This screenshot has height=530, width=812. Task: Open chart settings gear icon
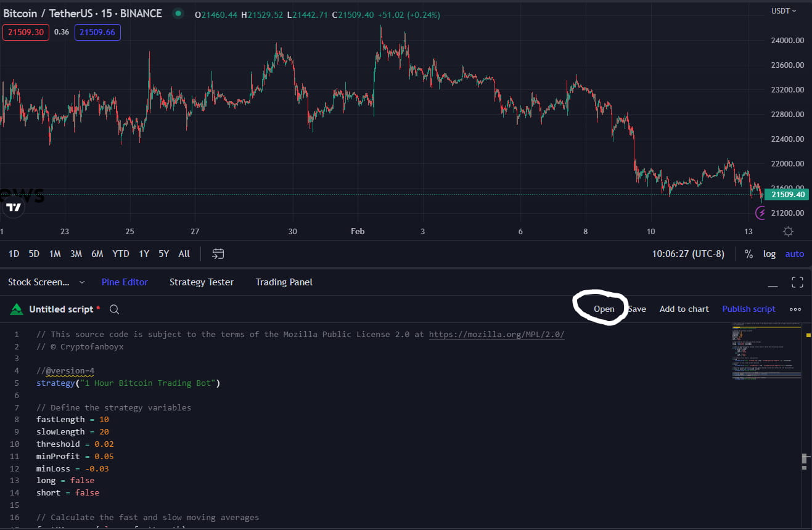tap(788, 232)
